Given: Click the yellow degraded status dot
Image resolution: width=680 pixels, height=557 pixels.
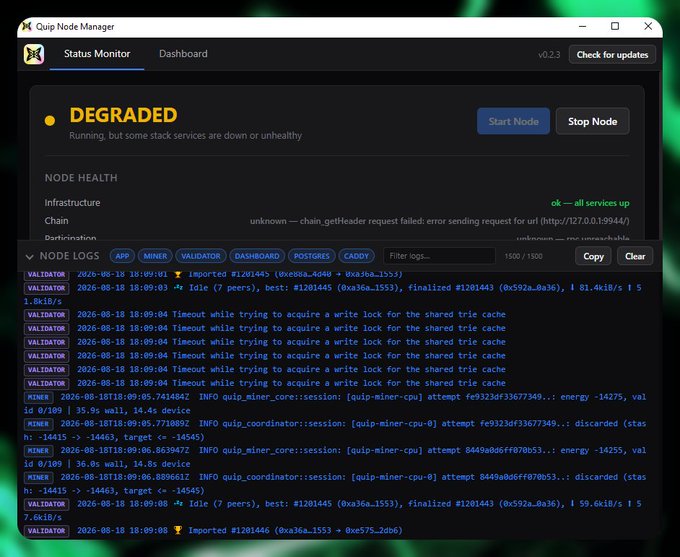Looking at the screenshot, I should coord(50,121).
